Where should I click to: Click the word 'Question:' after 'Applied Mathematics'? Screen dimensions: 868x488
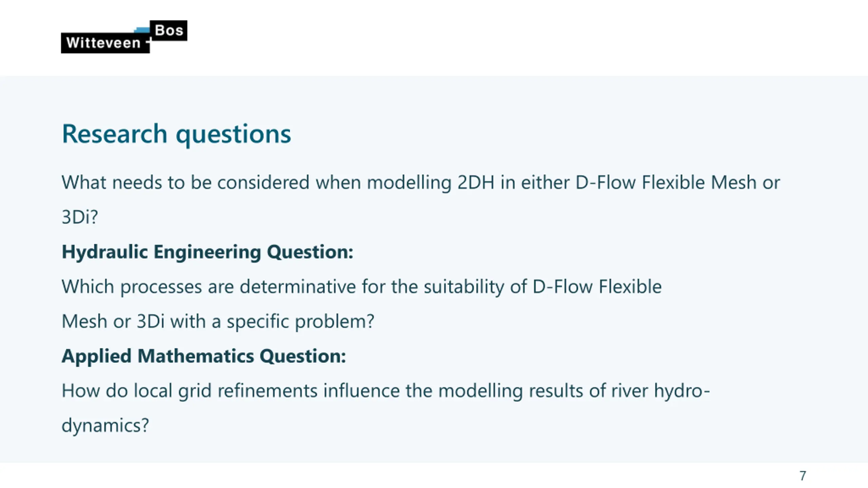tap(303, 357)
